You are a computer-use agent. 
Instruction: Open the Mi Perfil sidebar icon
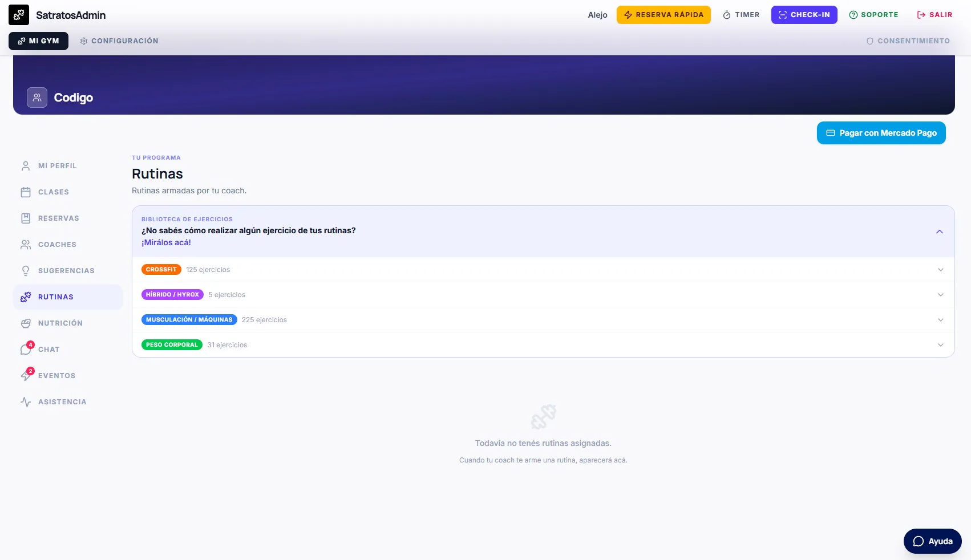coord(26,166)
